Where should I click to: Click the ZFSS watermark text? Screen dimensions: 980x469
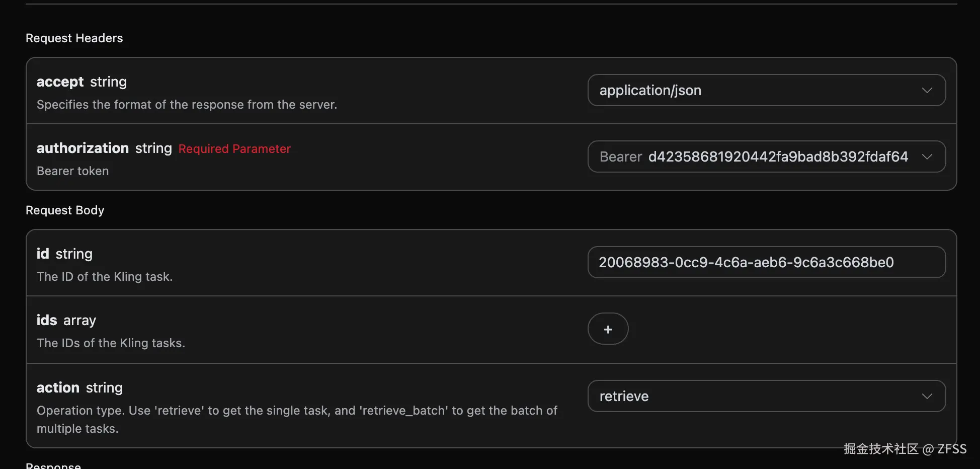pyautogui.click(x=951, y=449)
